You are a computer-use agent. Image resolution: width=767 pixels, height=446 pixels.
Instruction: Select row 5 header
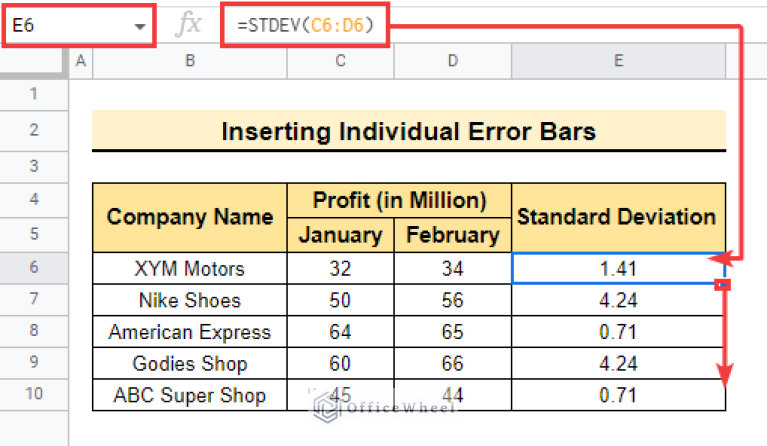click(34, 234)
